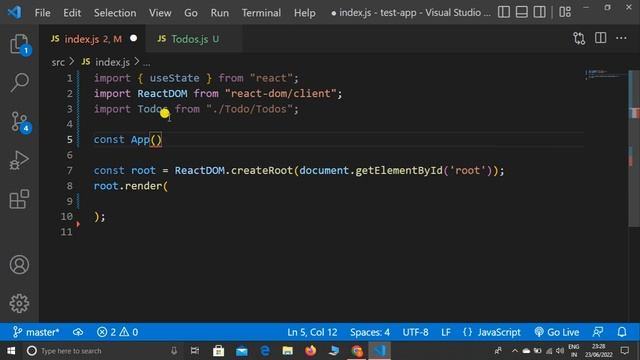Image resolution: width=640 pixels, height=360 pixels.
Task: Open the Extensions view
Action: [x=19, y=199]
